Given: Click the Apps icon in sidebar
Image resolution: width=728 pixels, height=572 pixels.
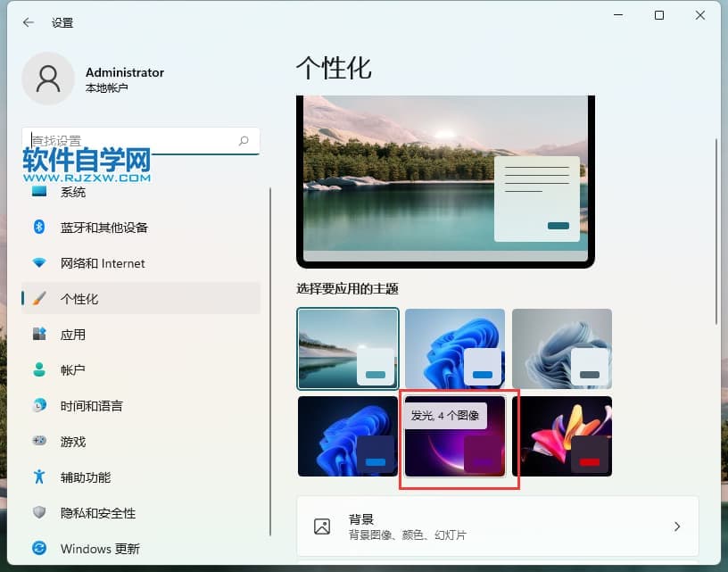Looking at the screenshot, I should 39,335.
